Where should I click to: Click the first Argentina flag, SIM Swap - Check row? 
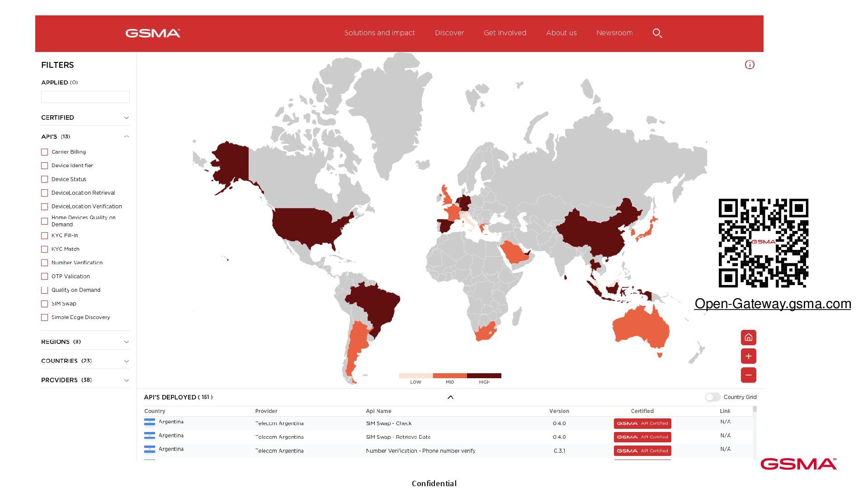150,422
